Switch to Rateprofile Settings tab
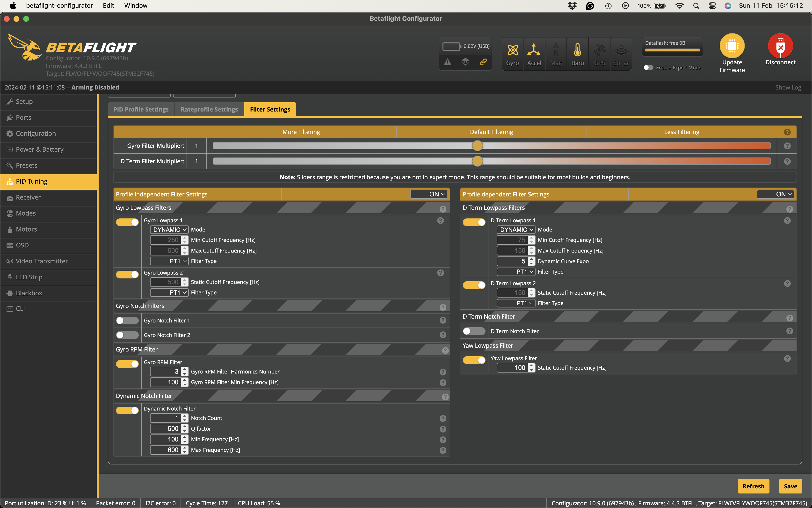This screenshot has height=508, width=812. [x=209, y=110]
